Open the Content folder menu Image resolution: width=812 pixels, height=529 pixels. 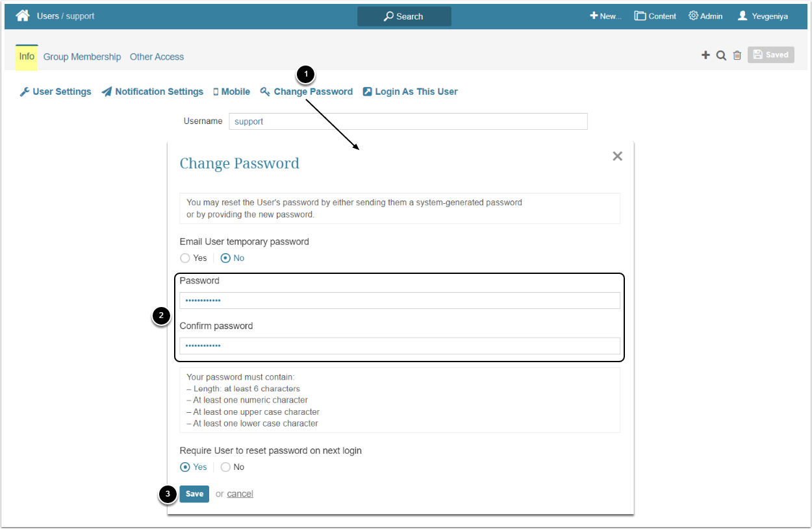tap(655, 16)
